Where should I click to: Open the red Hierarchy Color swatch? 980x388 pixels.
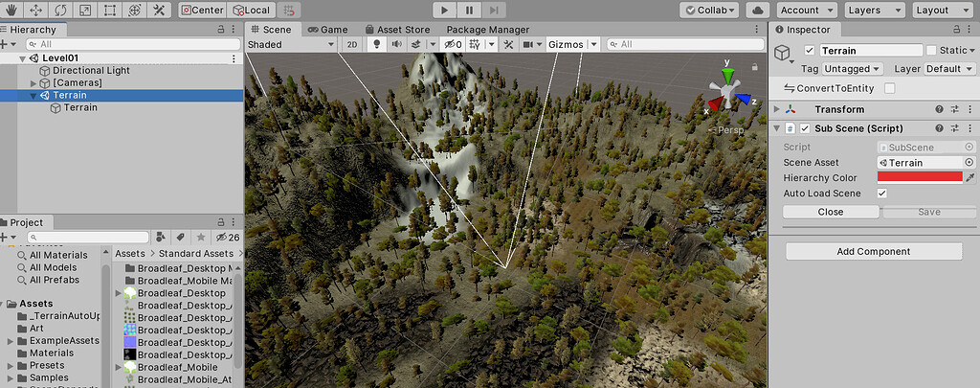pyautogui.click(x=920, y=177)
